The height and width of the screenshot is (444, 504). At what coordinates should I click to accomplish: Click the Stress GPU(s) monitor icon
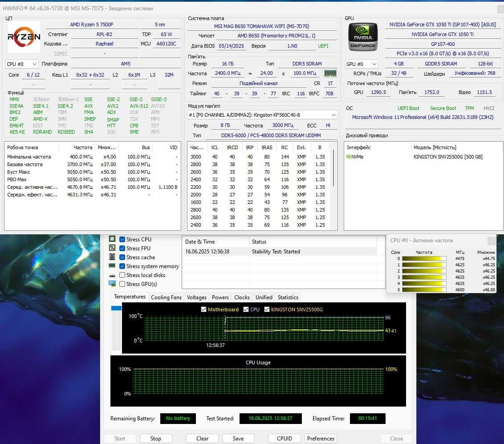(112, 284)
